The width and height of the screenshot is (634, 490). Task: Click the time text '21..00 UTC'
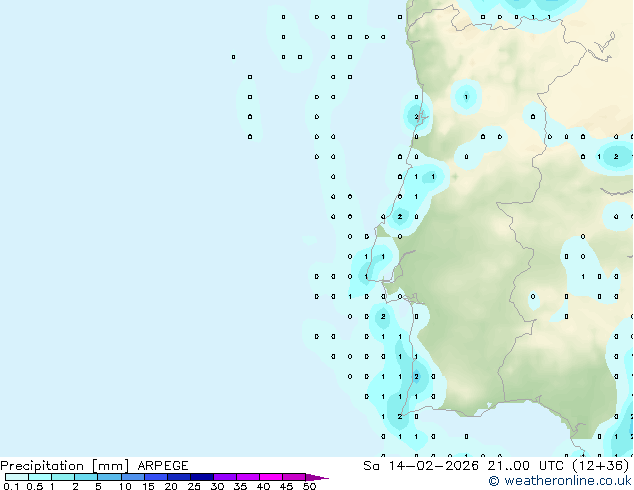pos(525,466)
